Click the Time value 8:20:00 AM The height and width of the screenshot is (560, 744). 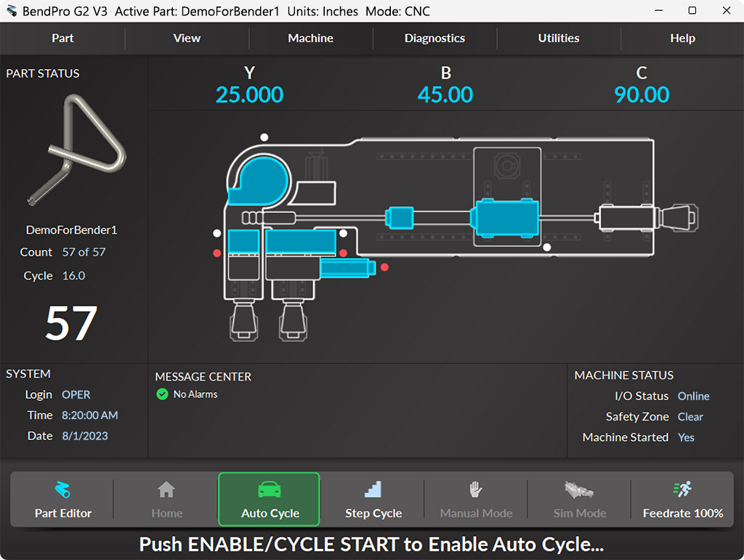pos(89,415)
